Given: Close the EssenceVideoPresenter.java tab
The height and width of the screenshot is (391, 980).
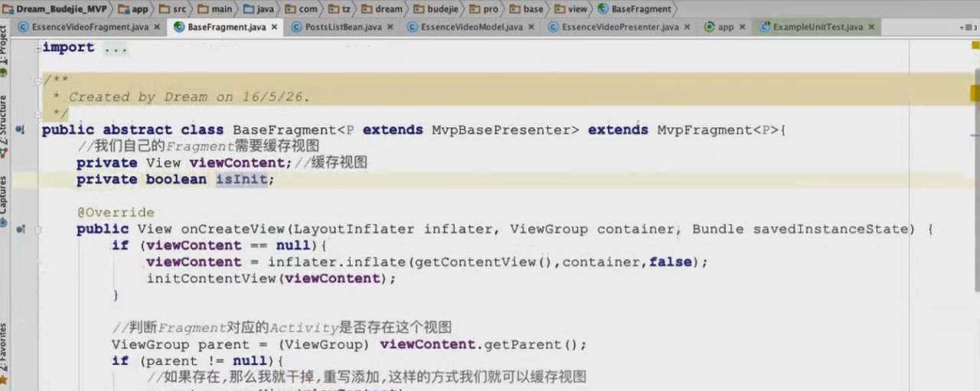Looking at the screenshot, I should pyautogui.click(x=687, y=27).
